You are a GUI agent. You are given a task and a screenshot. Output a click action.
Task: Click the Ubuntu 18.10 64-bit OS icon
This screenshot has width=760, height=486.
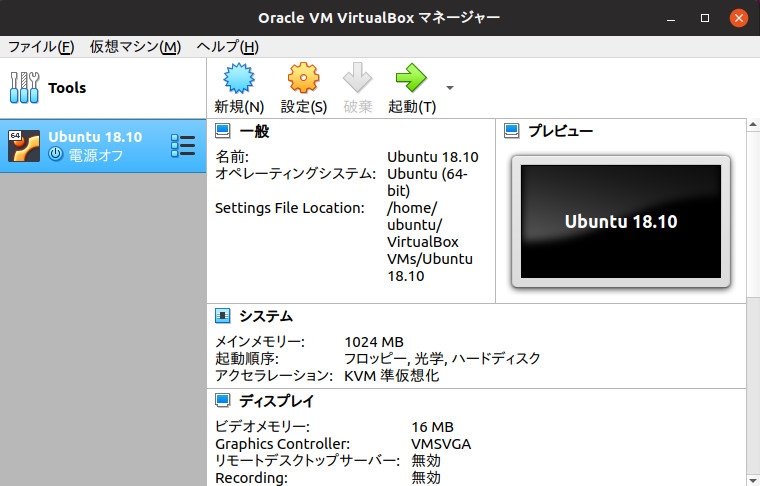coord(24,146)
